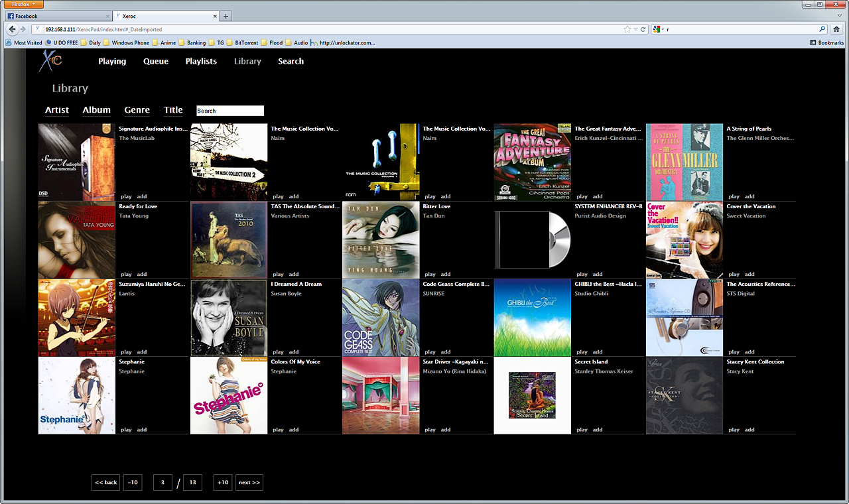Viewport: 849px width, 504px height.
Task: Click the Google search engine icon
Action: [x=655, y=29]
